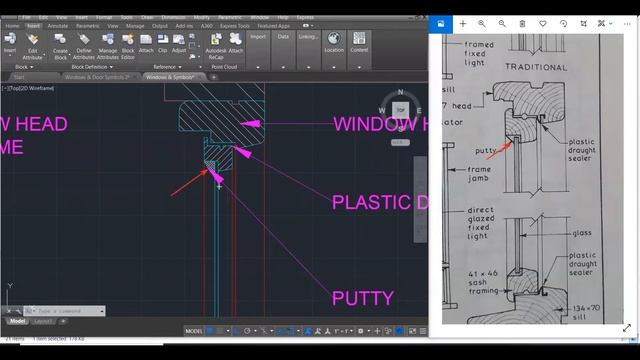Viewport: 640px width, 360px height.
Task: Click the Layout1 tab
Action: coord(43,322)
